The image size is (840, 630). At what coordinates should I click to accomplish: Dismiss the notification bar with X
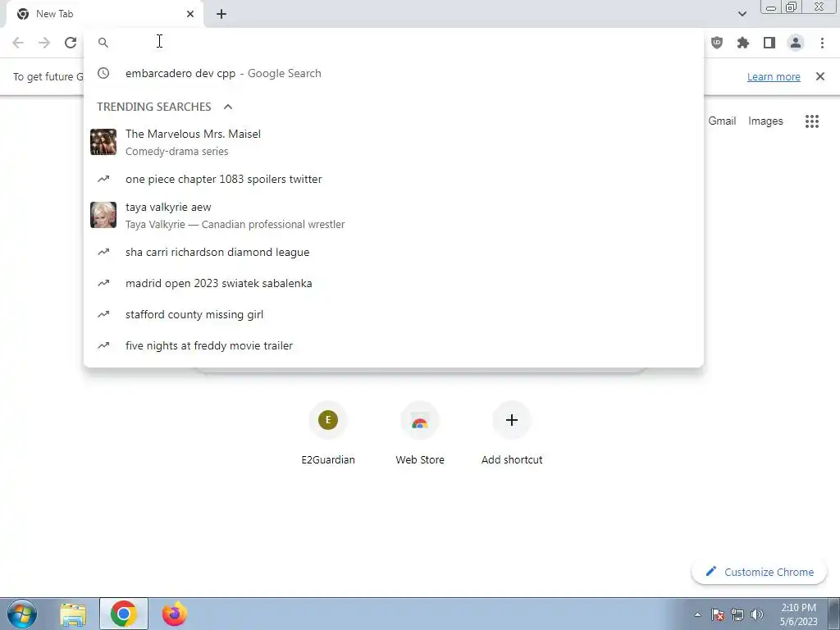pos(820,76)
